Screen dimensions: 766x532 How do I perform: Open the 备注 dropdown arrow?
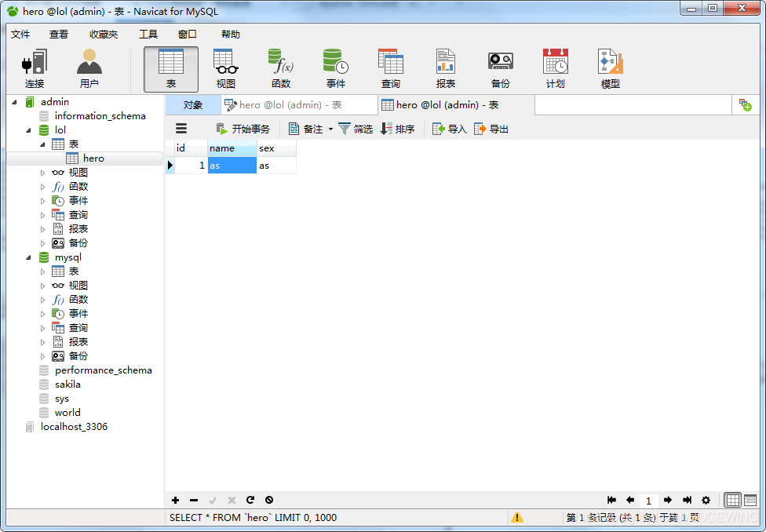(330, 129)
